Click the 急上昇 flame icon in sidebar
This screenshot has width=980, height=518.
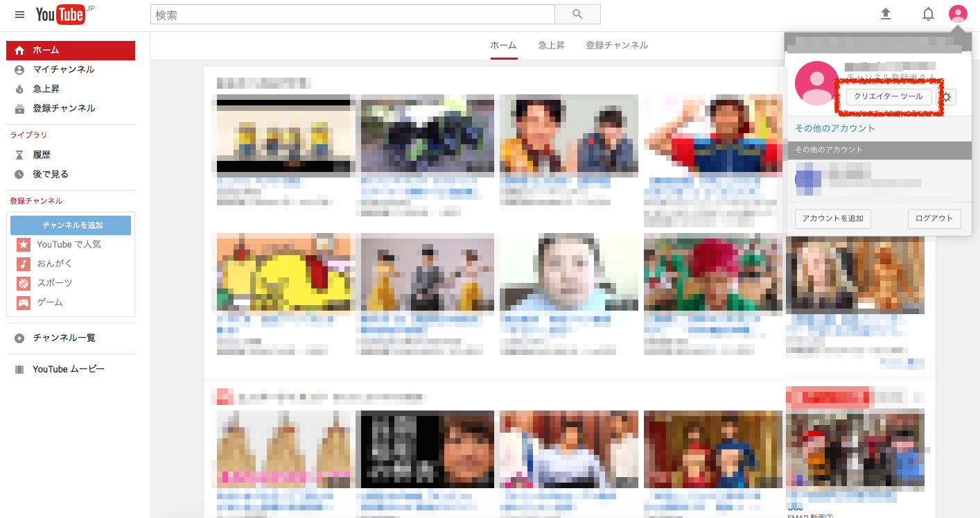19,89
